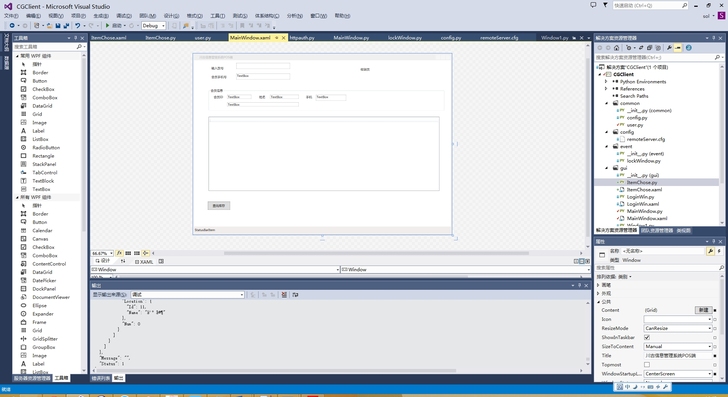Click the Title property value field
This screenshot has width=728, height=397.
click(678, 356)
